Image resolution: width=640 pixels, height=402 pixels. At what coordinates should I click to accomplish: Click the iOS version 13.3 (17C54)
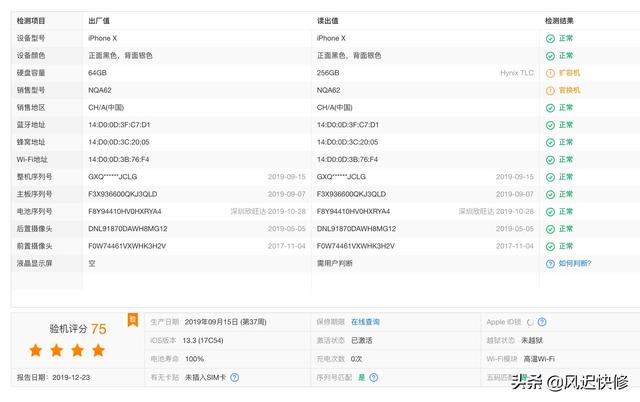(203, 340)
